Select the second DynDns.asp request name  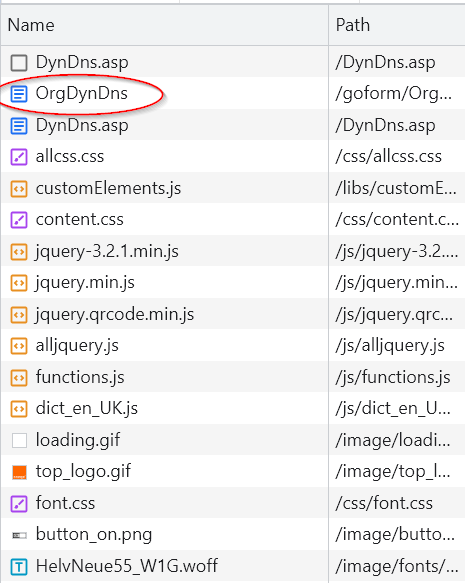pyautogui.click(x=82, y=125)
